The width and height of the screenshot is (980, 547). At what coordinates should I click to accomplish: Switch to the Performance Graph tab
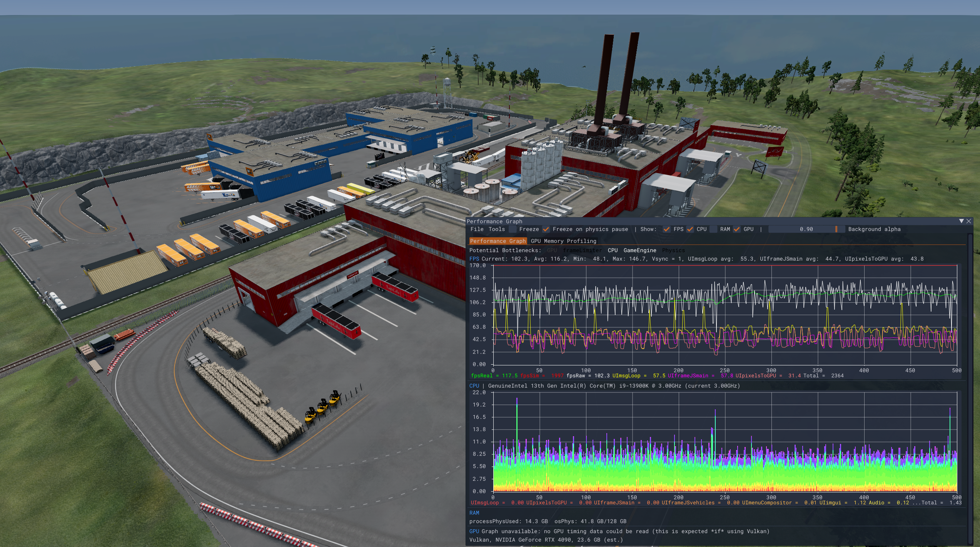click(498, 241)
